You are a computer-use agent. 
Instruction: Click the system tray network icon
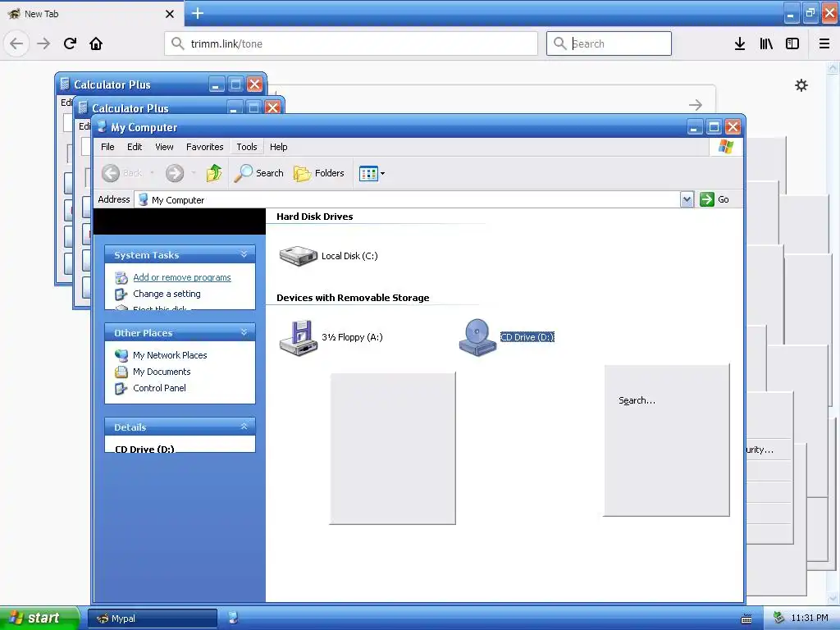tap(779, 618)
